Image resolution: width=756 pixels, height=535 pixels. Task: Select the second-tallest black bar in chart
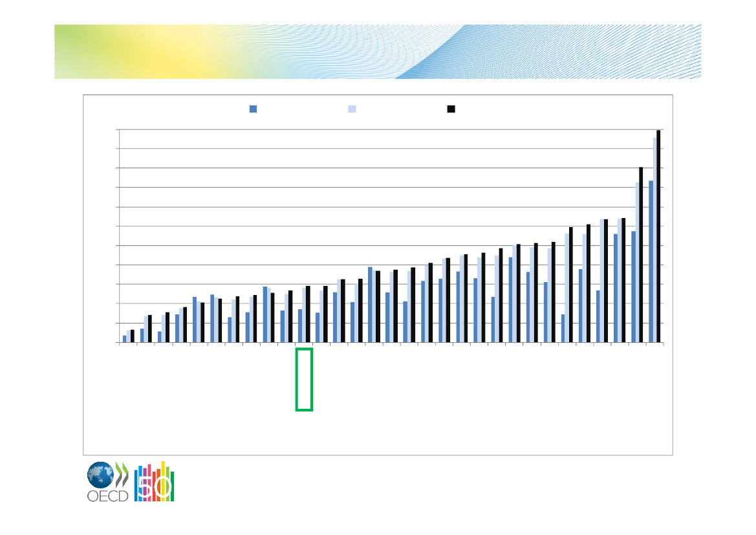(641, 255)
